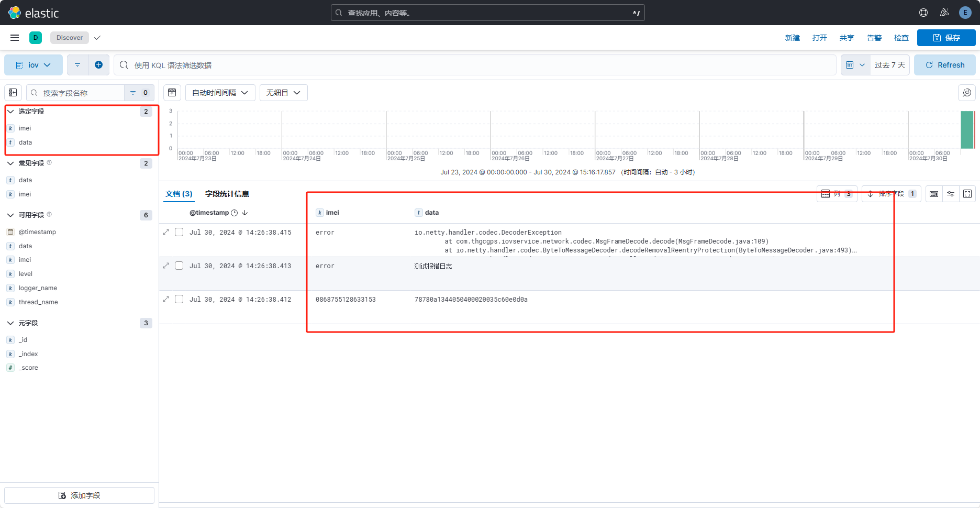
Task: Click the Refresh button
Action: click(945, 65)
